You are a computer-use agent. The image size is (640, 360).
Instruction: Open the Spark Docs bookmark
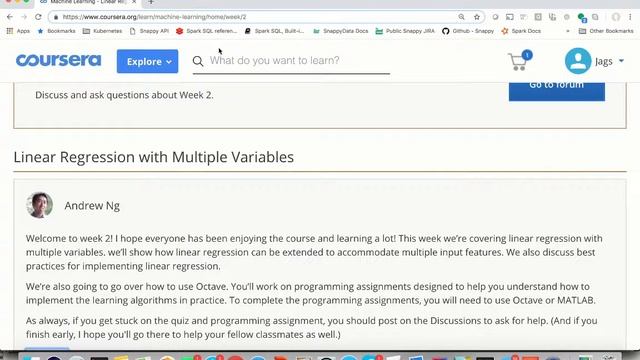coord(521,31)
